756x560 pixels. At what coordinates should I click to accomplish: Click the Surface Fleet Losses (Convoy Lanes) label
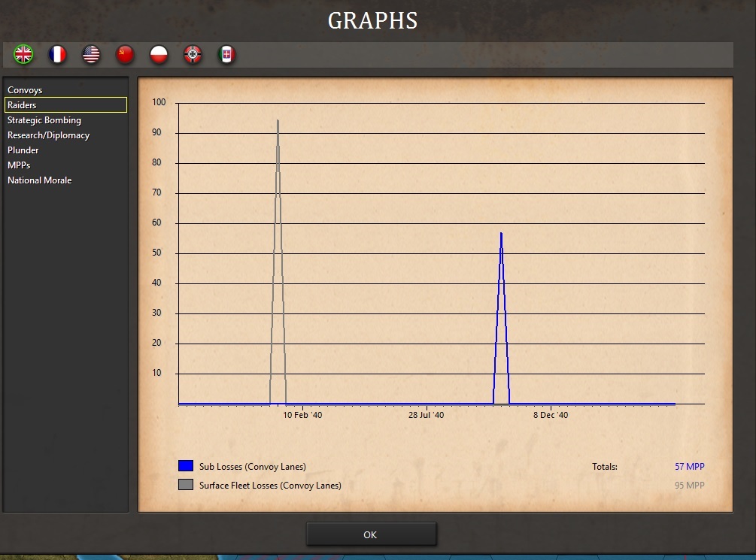coord(270,486)
